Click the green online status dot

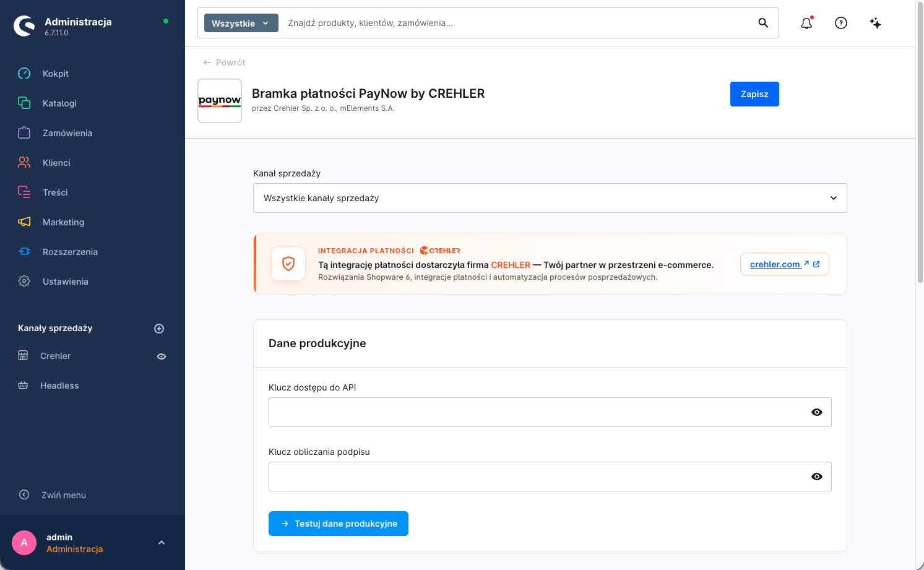tap(166, 21)
